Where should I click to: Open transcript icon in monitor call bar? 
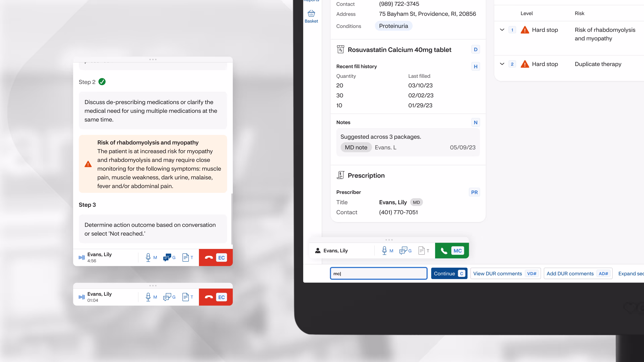pos(421,251)
